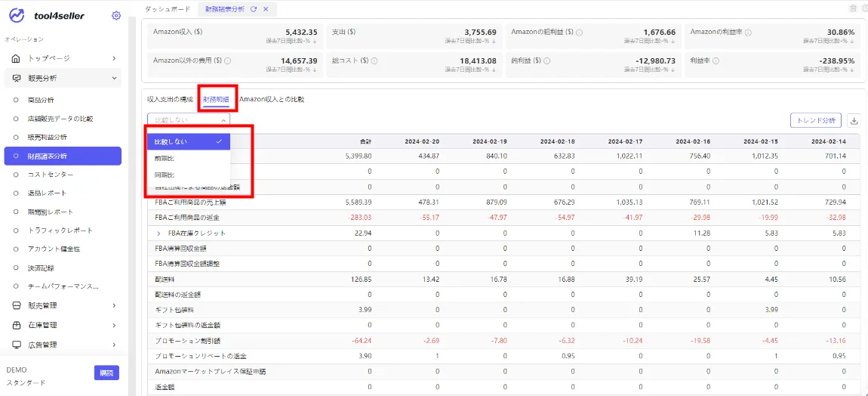Close the 比較しない comparison dropdown box
This screenshot has width=868, height=396.
pos(189,120)
